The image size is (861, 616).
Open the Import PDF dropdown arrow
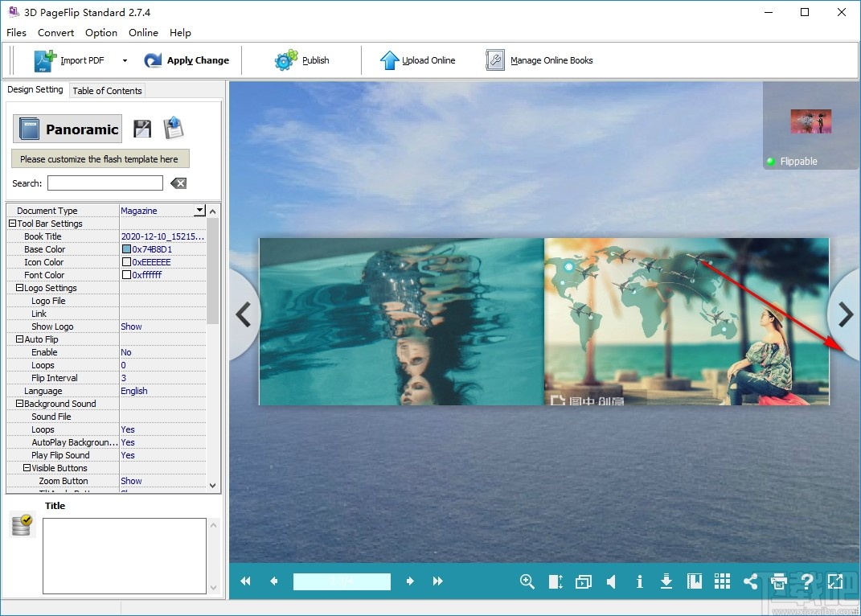point(125,60)
